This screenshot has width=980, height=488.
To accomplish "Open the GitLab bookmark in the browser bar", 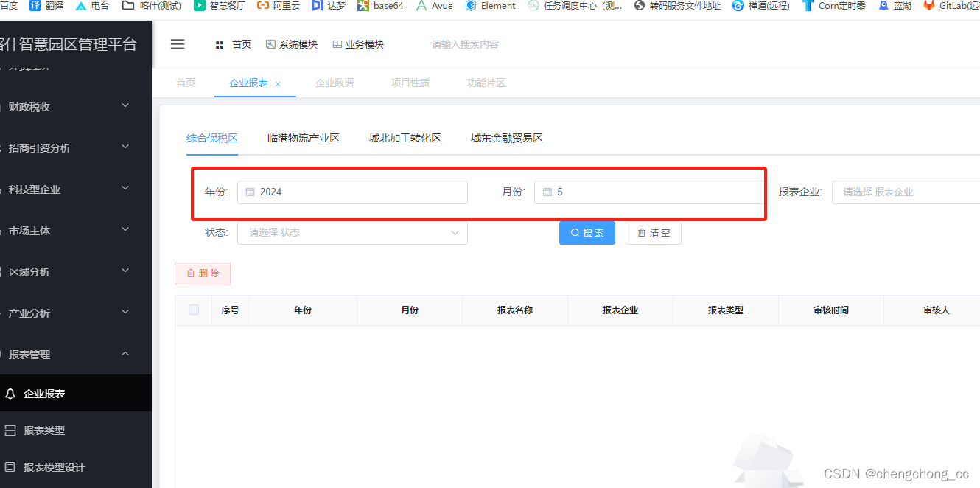I will 954,7.
